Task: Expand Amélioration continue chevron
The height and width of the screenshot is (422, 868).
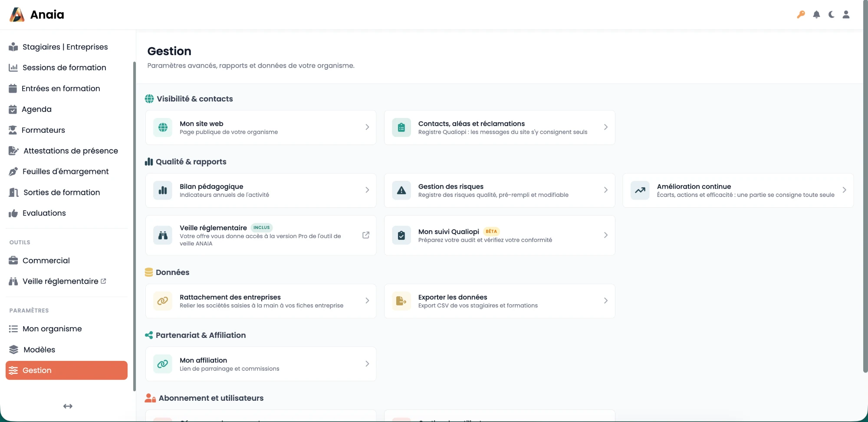Action: 844,190
